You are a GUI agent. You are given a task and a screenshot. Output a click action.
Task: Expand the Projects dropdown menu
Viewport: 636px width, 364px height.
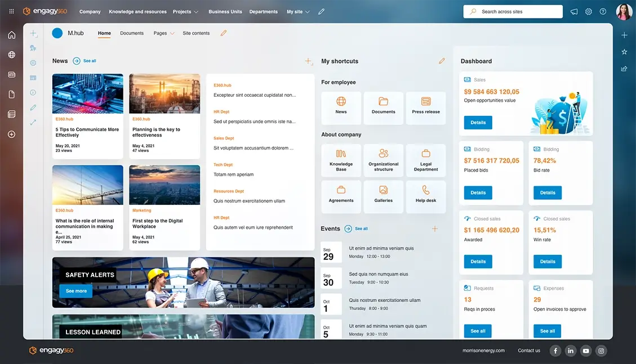[185, 12]
